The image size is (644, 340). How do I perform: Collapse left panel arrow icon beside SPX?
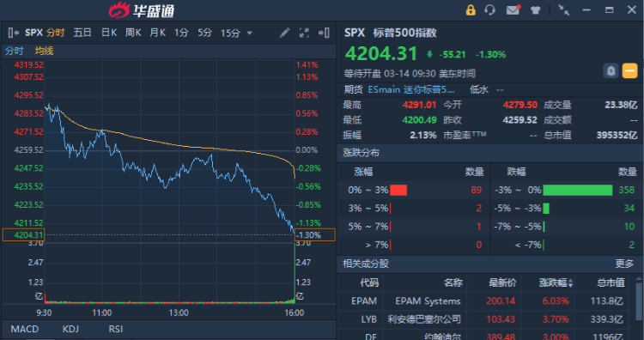(x=13, y=33)
